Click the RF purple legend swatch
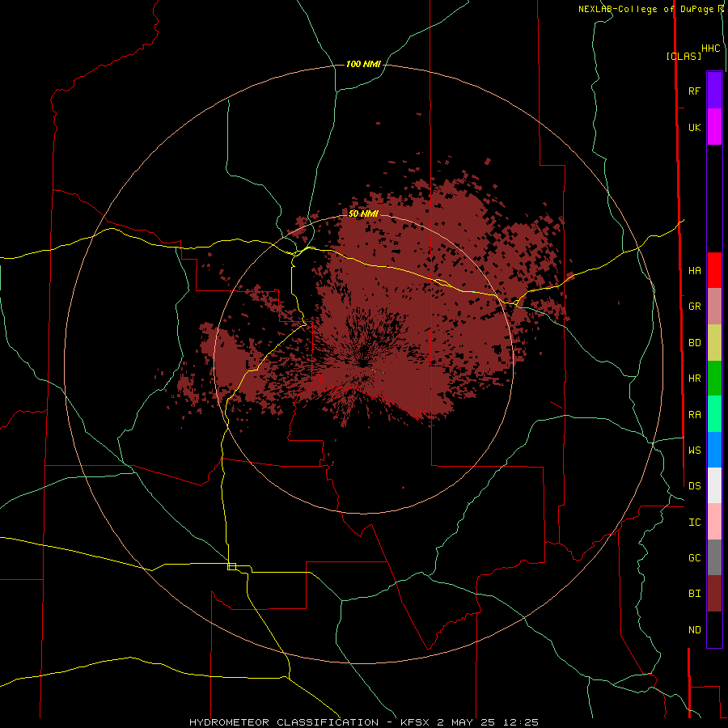Image resolution: width=728 pixels, height=728 pixels. pyautogui.click(x=714, y=91)
